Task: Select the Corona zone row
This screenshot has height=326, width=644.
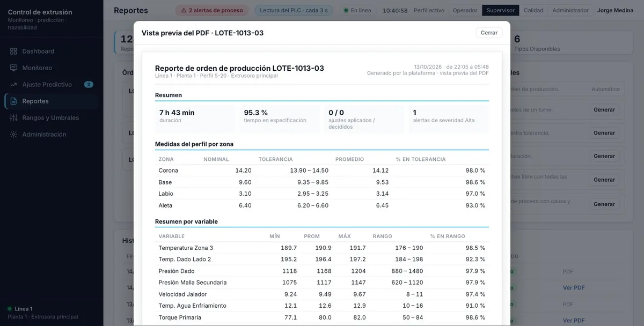Action: pyautogui.click(x=322, y=171)
